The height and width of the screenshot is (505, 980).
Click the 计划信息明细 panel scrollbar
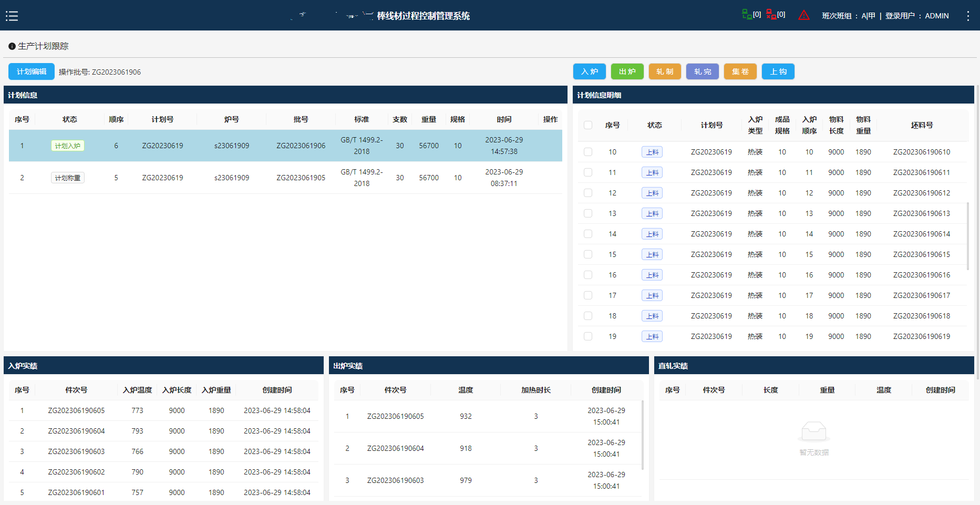968,236
